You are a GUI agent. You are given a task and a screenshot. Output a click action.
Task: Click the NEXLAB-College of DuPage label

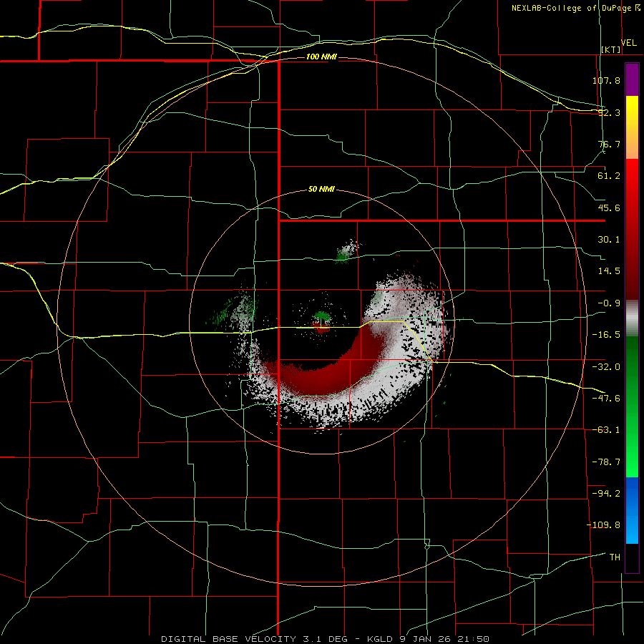pos(575,8)
